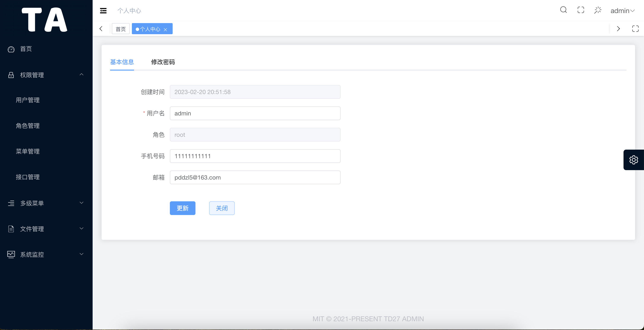Go to 首页 page tab
The width and height of the screenshot is (644, 330).
121,29
